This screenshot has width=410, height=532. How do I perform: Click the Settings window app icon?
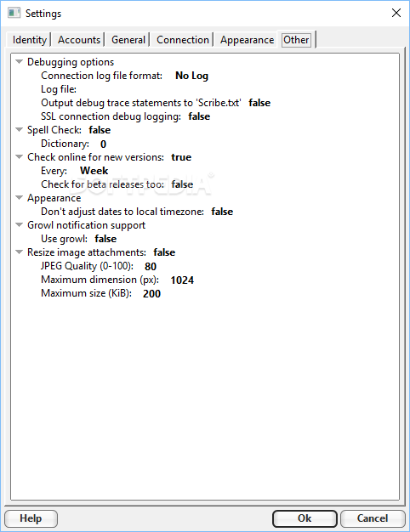coord(14,14)
